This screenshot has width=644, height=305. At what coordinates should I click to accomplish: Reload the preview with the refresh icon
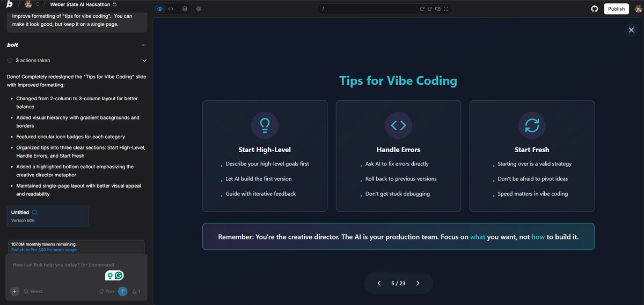[x=422, y=9]
